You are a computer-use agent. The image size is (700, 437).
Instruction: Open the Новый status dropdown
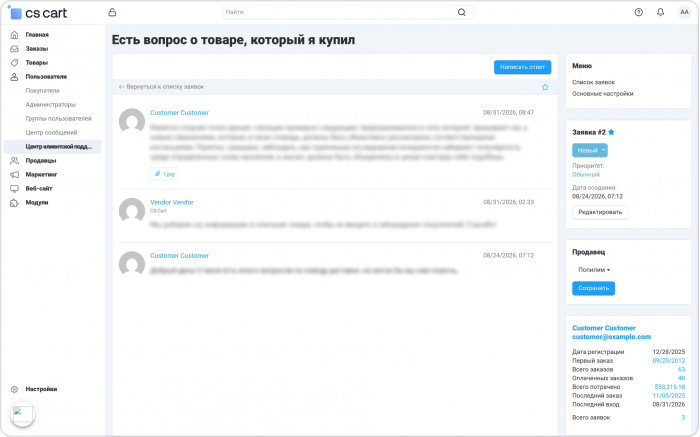click(x=590, y=150)
